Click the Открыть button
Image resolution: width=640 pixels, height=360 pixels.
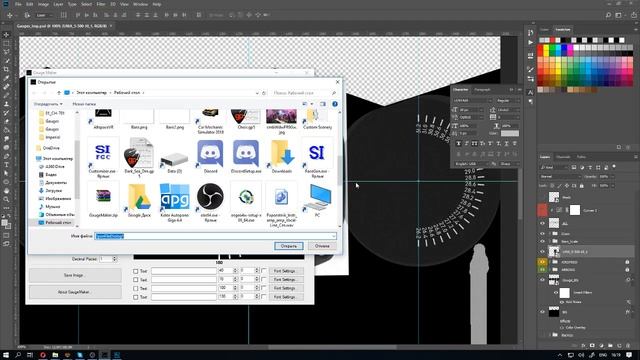289,246
